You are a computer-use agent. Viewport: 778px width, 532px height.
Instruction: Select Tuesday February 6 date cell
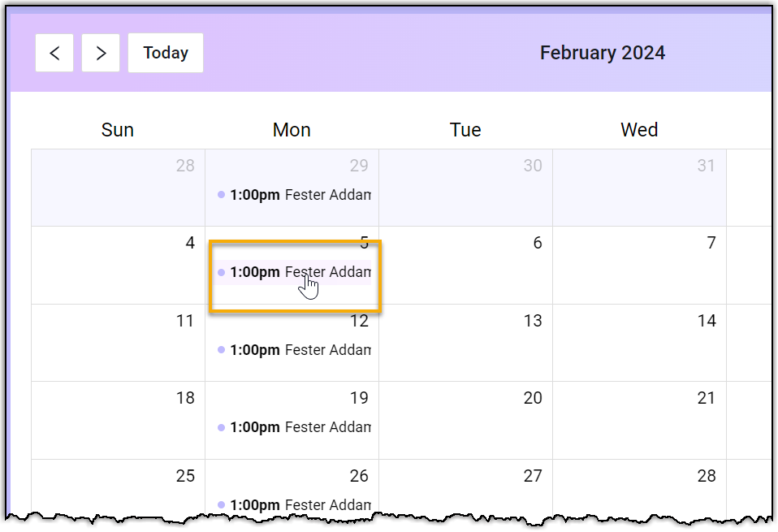point(466,265)
